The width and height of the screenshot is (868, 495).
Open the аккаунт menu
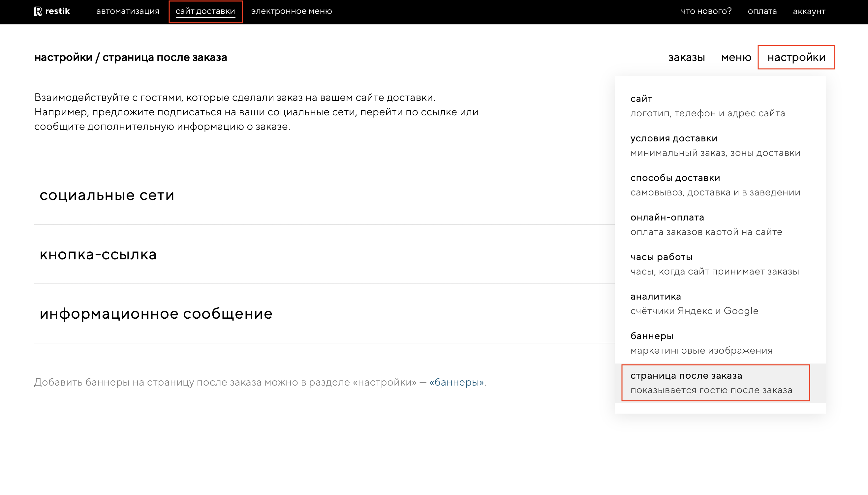tap(809, 12)
